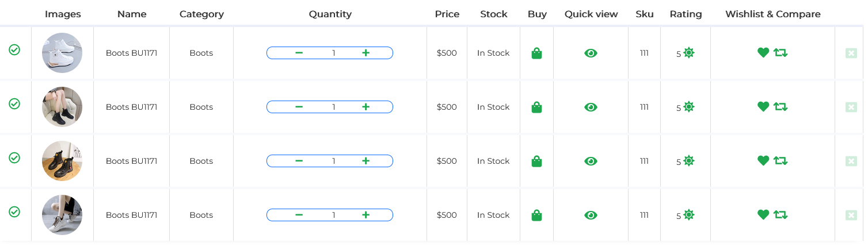The image size is (868, 250).
Task: Open quick view eye in the third row
Action: tap(591, 161)
